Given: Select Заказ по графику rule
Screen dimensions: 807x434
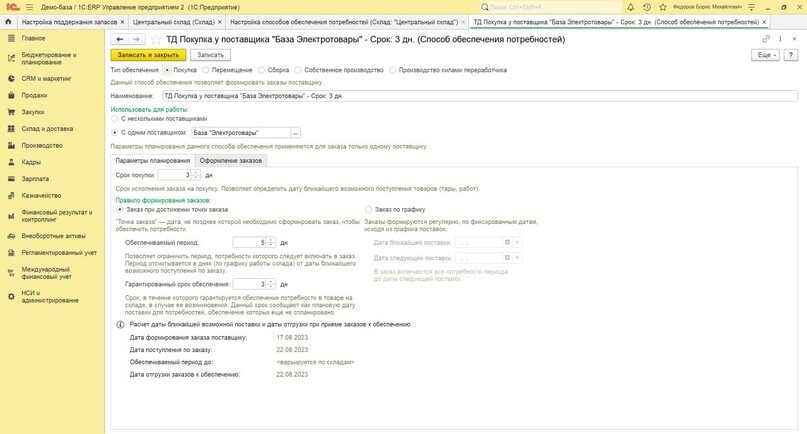Looking at the screenshot, I should pos(369,210).
